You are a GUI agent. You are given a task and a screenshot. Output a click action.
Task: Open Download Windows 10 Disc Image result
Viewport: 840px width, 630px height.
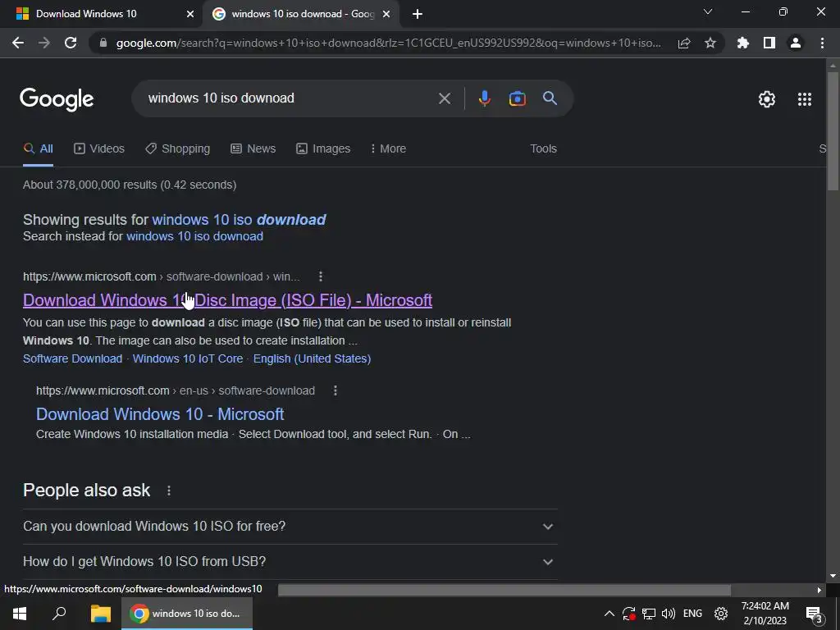click(228, 300)
